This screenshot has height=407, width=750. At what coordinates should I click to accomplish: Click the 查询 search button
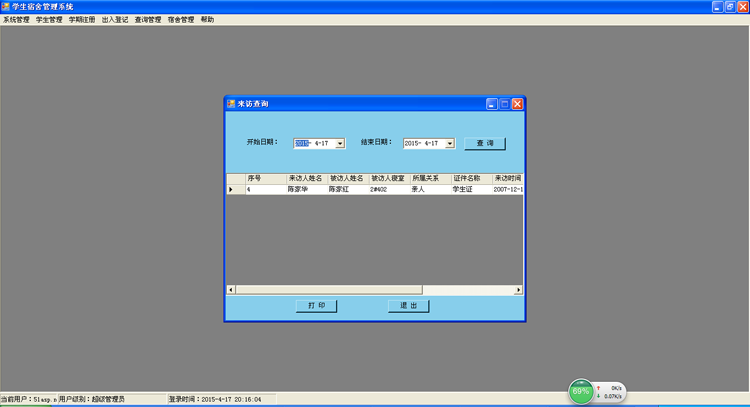click(x=484, y=143)
